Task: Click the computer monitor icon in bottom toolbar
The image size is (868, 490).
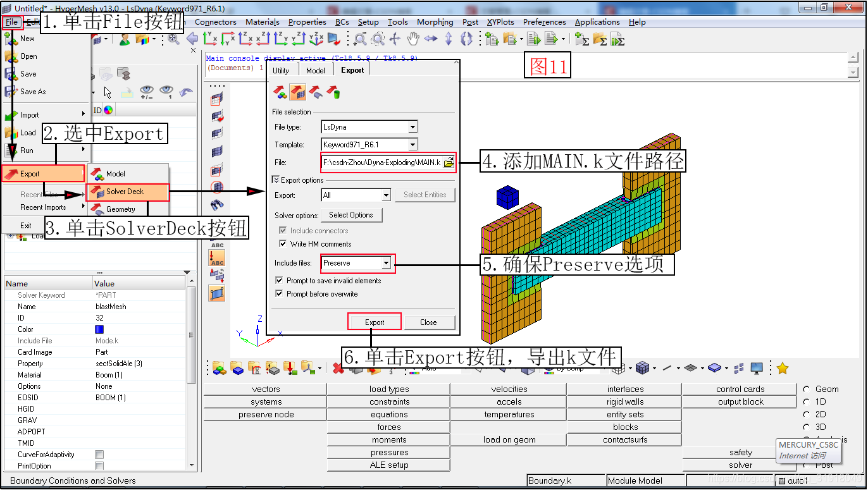Action: [x=756, y=368]
